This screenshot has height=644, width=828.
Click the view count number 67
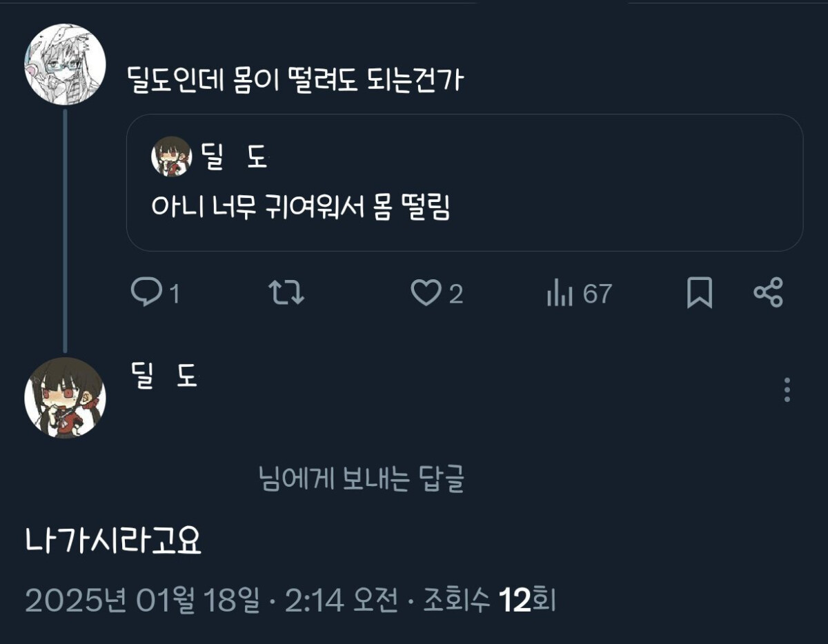[597, 294]
